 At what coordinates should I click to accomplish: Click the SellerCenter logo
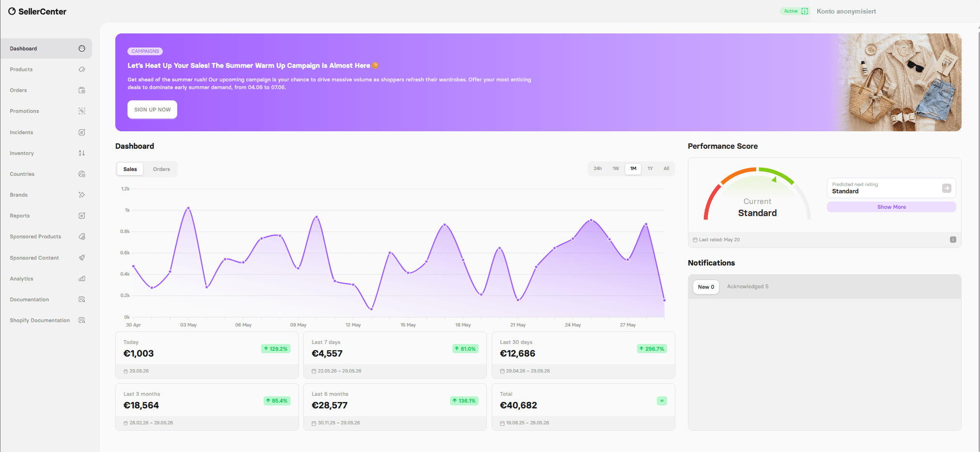pyautogui.click(x=37, y=11)
